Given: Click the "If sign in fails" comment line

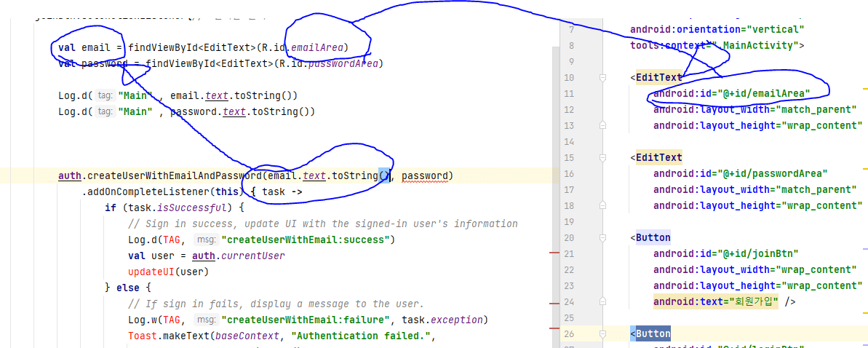Looking at the screenshot, I should pos(276,304).
